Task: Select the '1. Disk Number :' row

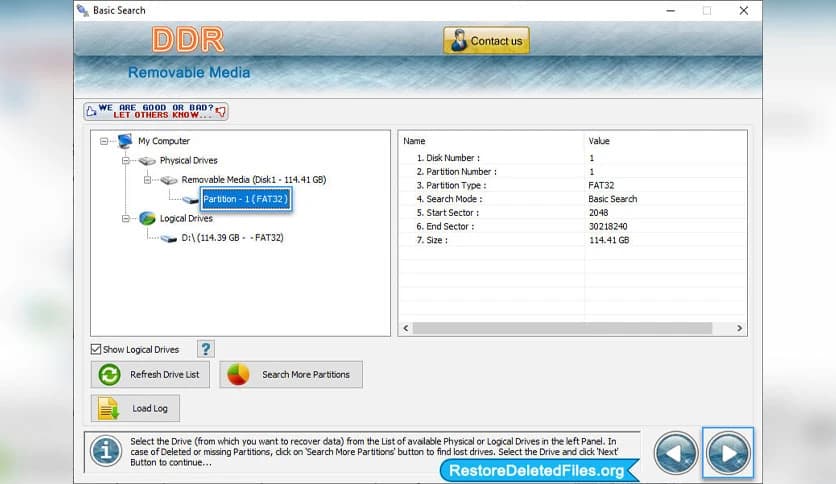Action: coord(573,158)
